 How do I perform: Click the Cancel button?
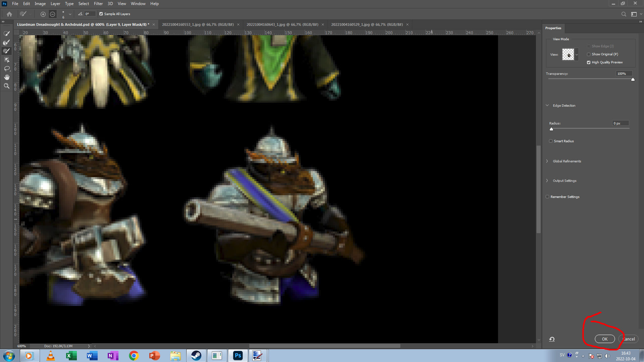click(x=629, y=339)
